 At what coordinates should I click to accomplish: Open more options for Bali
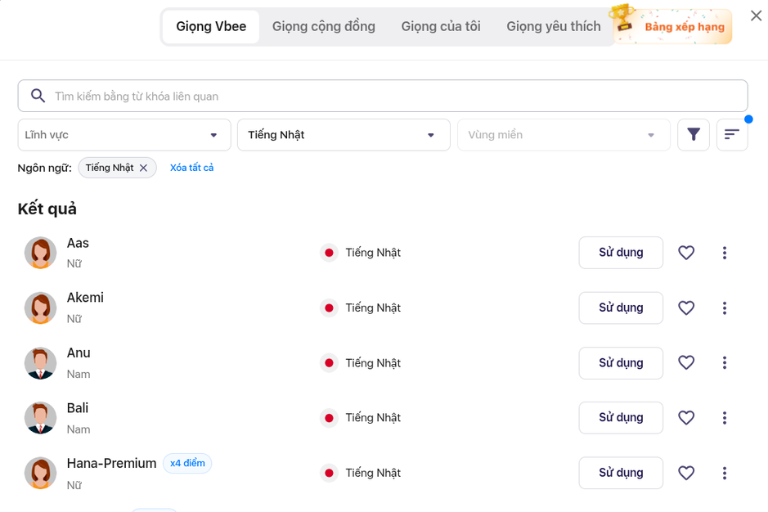(x=724, y=418)
